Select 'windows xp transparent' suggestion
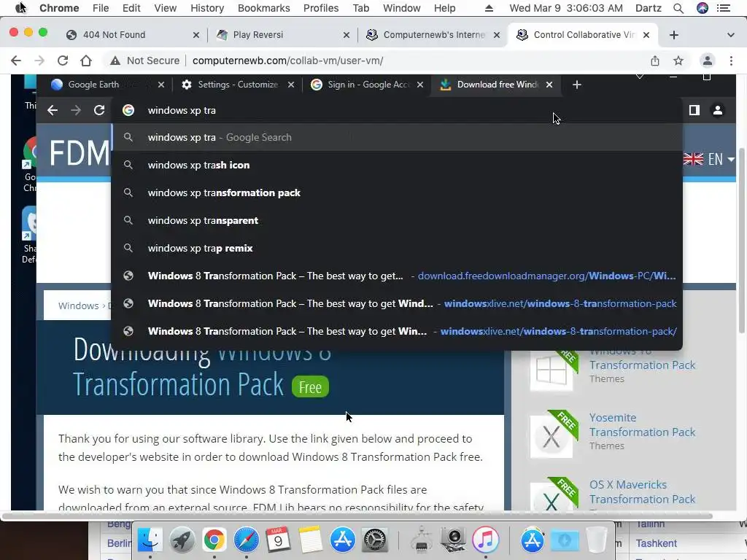This screenshot has height=560, width=747. [397, 220]
